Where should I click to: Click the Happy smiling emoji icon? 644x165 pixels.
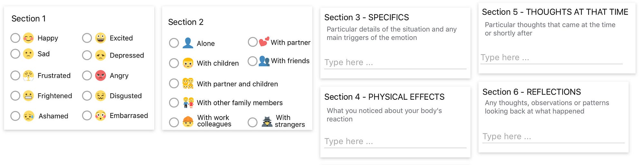click(28, 38)
